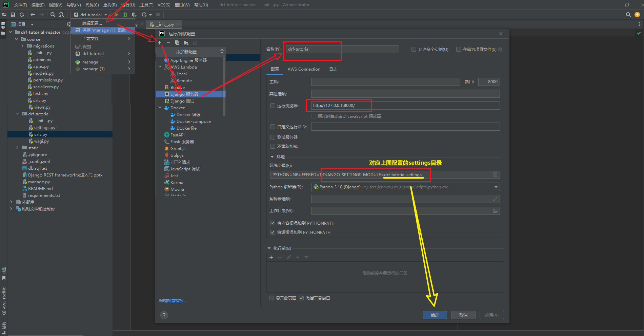644x336 pixels.
Task: Click the expand icon in 解释器选项 field
Action: click(x=495, y=199)
